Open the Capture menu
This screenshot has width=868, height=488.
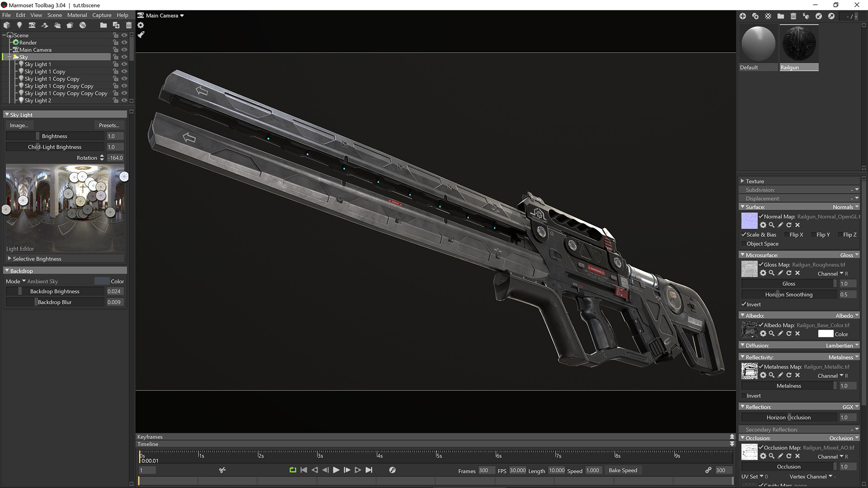(102, 15)
